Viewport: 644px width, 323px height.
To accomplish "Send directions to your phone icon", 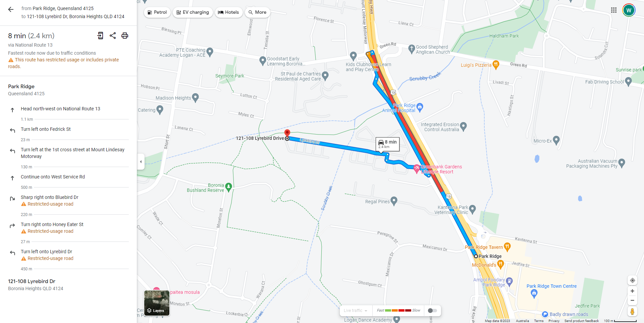I will click(x=100, y=36).
